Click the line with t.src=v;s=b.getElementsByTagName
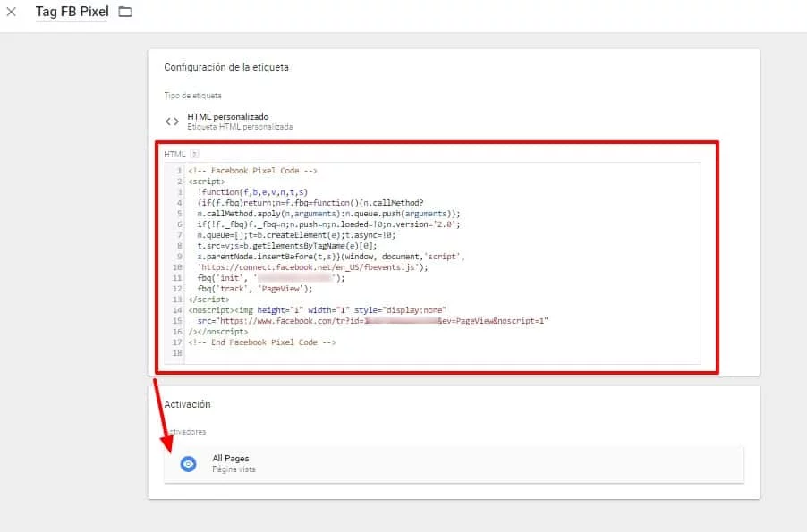 point(287,245)
